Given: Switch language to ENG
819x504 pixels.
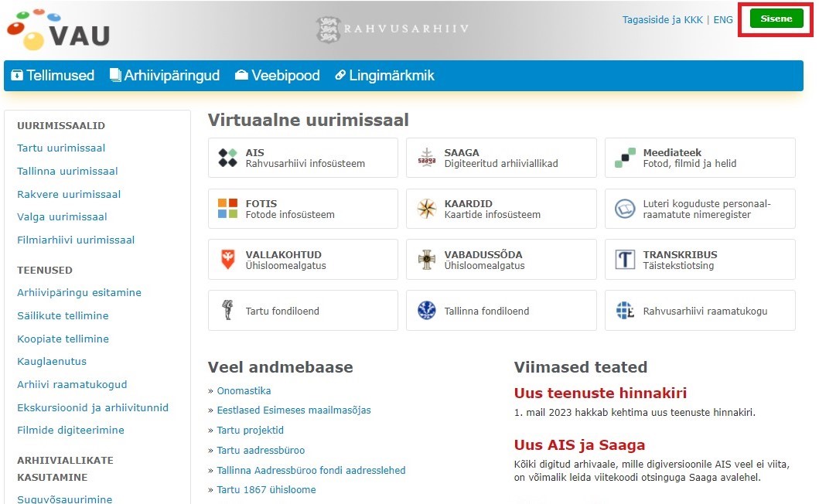Looking at the screenshot, I should tap(723, 20).
